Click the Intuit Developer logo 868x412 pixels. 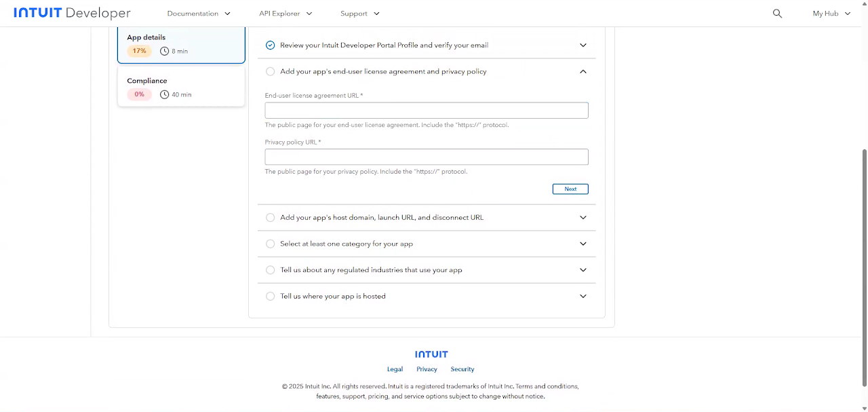(72, 14)
